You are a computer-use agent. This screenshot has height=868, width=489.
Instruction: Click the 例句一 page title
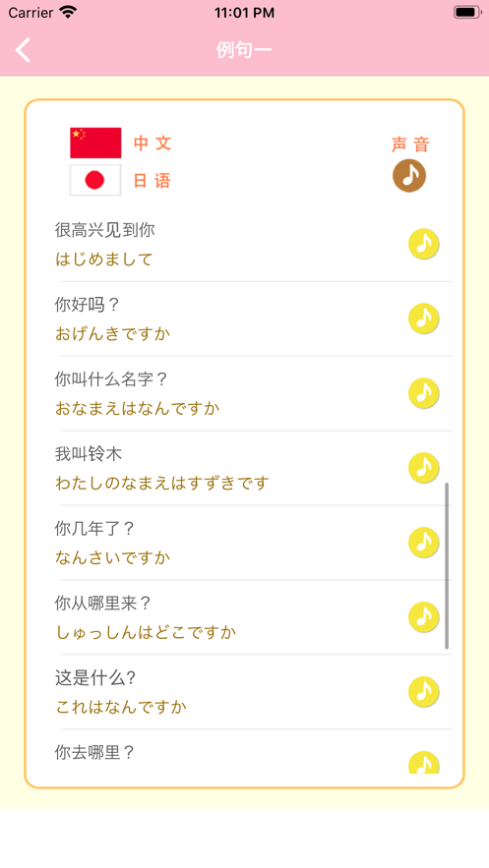[244, 50]
